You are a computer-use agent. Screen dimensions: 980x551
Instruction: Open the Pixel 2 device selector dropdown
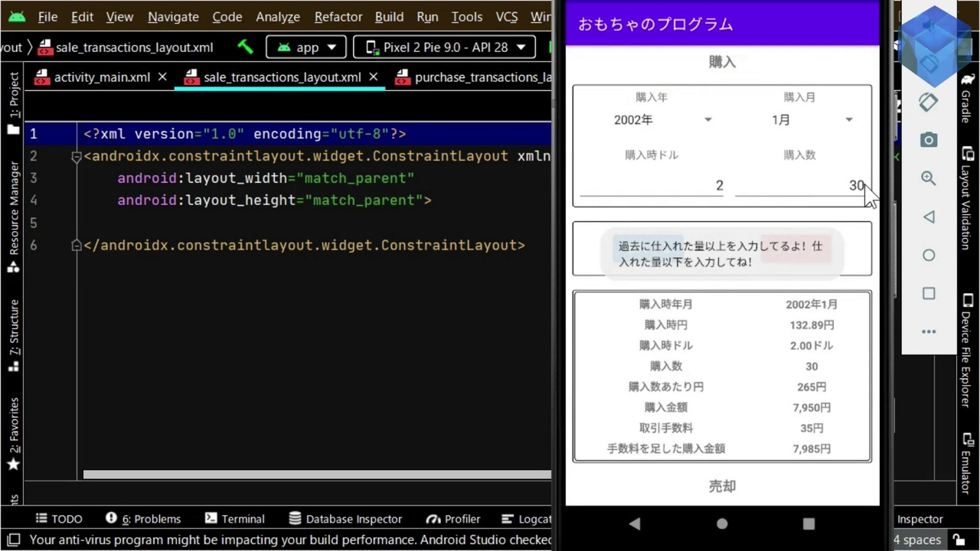(444, 47)
